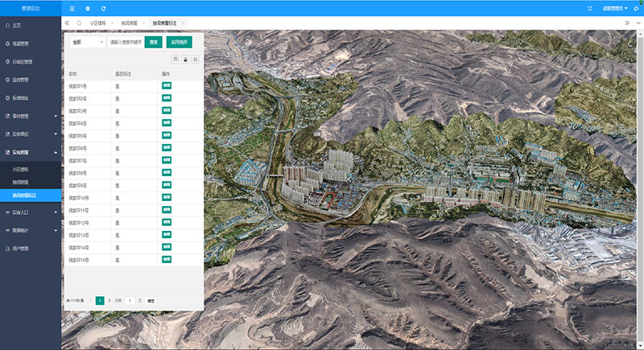Switch to the 独间房屋 tab
The width and height of the screenshot is (644, 350).
pyautogui.click(x=129, y=23)
